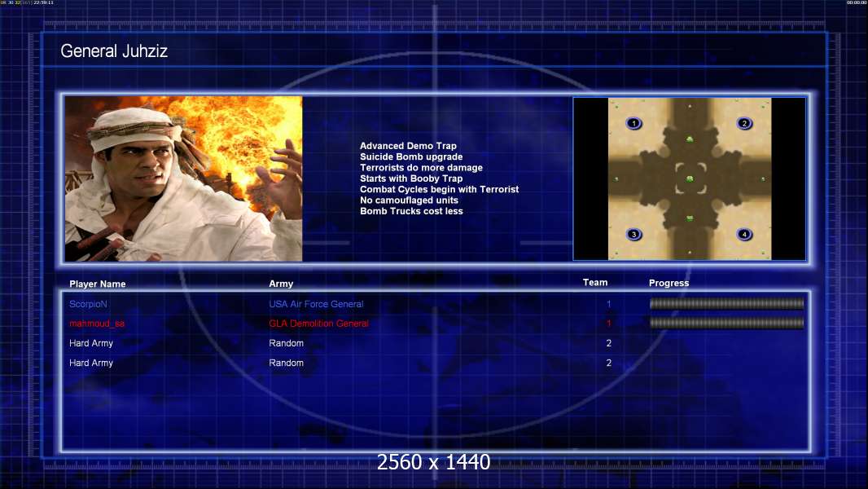Click Progress column header
This screenshot has width=868, height=489.
pyautogui.click(x=669, y=283)
